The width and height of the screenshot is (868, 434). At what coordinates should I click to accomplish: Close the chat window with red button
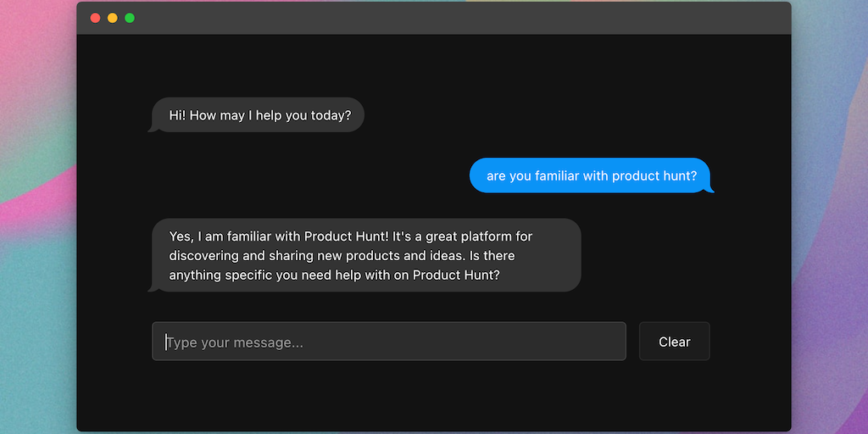click(95, 18)
